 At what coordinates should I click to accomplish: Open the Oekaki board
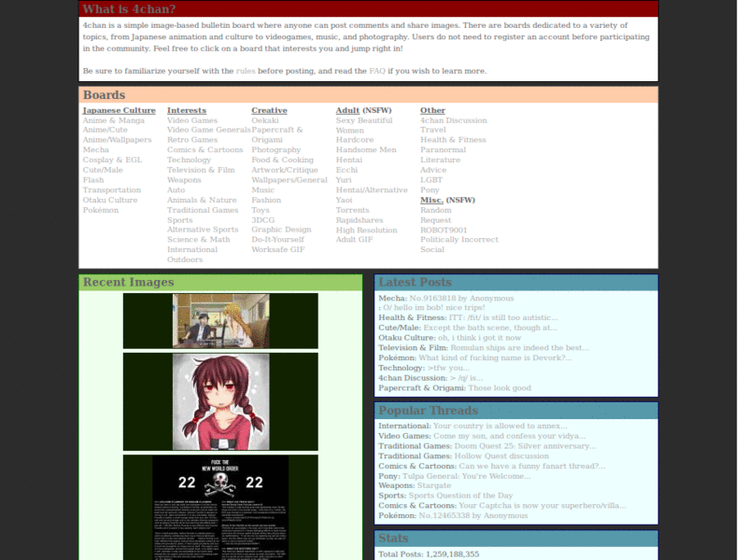[x=265, y=120]
